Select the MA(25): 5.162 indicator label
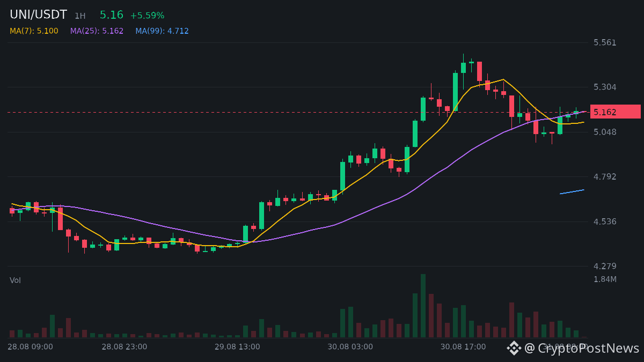This screenshot has width=644, height=362. (97, 31)
